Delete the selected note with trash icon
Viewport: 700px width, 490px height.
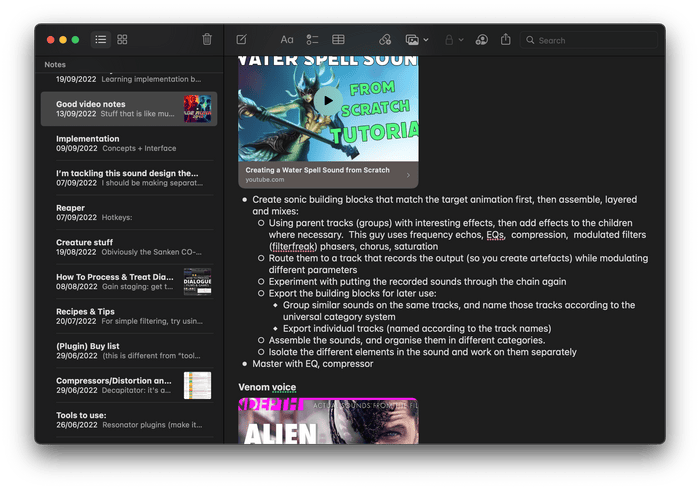coord(207,39)
